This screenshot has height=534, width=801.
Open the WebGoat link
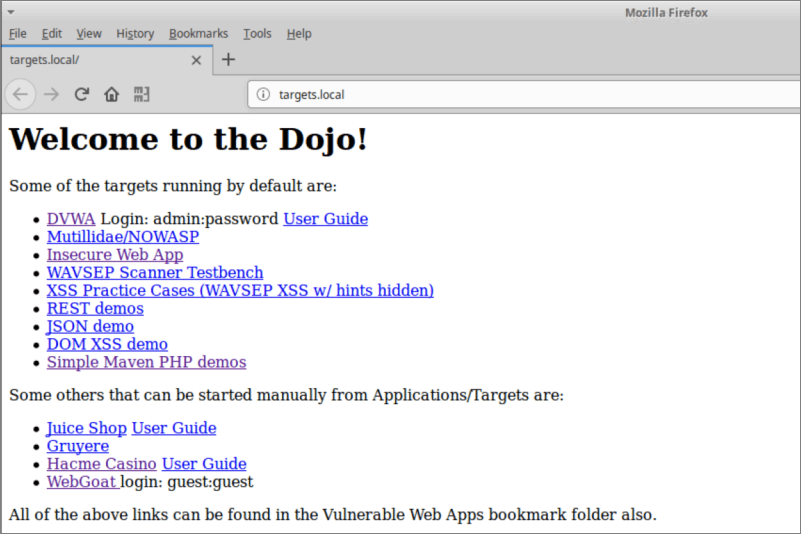pos(83,481)
